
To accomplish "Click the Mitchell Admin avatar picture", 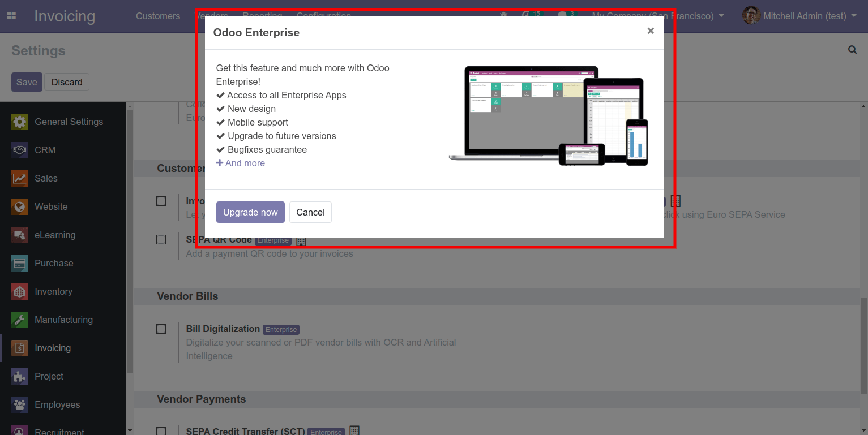I will coord(751,16).
